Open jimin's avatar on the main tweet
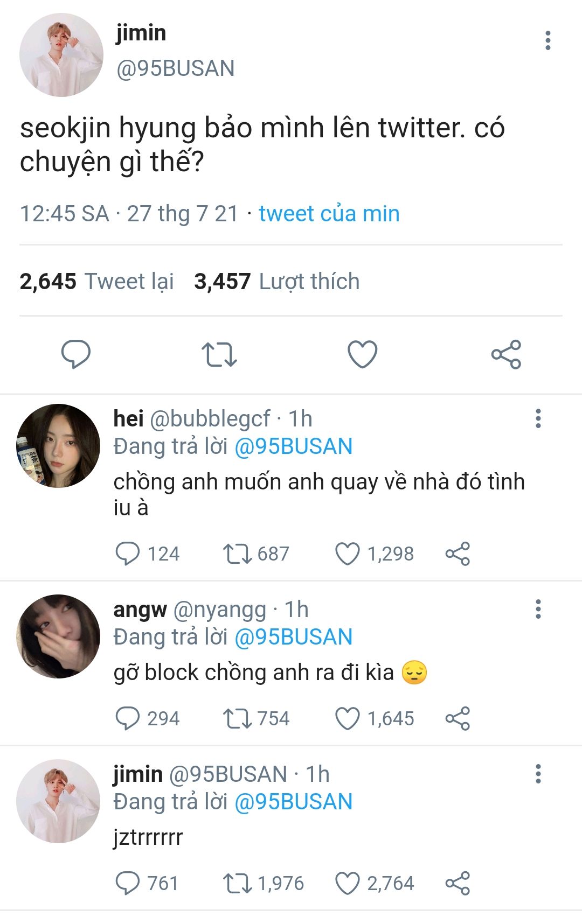The width and height of the screenshot is (582, 924). [61, 55]
